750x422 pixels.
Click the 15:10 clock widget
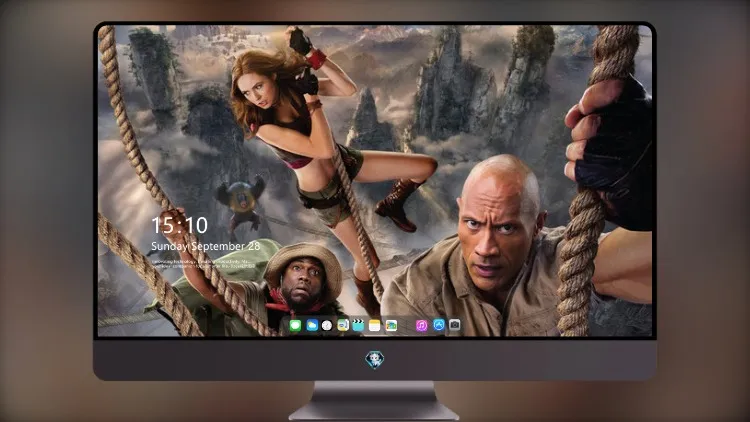click(x=179, y=225)
